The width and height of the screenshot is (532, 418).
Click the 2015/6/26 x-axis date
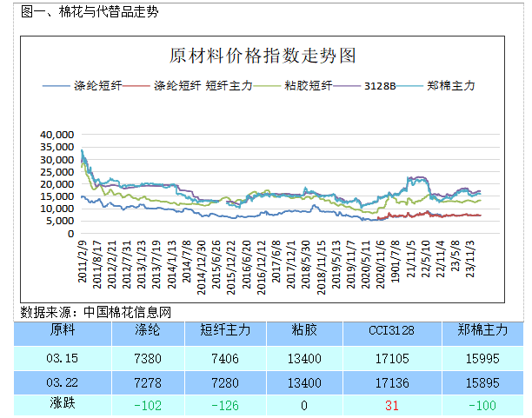(216, 265)
